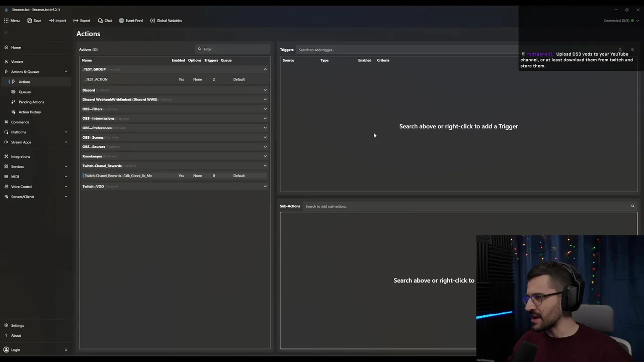This screenshot has height=362, width=644.
Task: Select the Actions sidebar item
Action: pos(35,82)
